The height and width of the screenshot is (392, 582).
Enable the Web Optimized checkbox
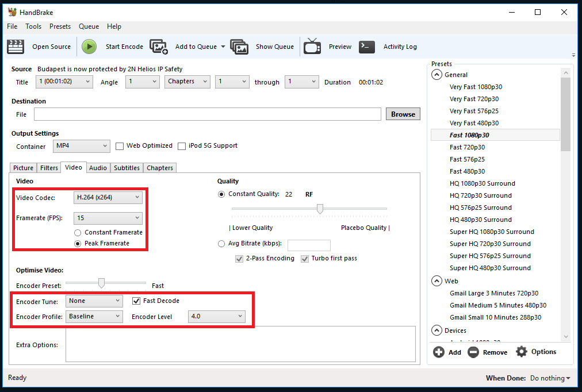(x=120, y=146)
